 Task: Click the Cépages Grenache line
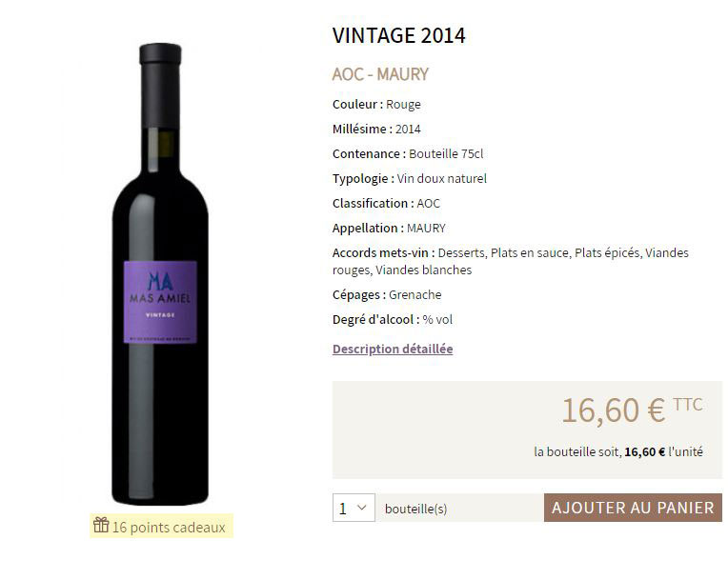click(x=387, y=295)
